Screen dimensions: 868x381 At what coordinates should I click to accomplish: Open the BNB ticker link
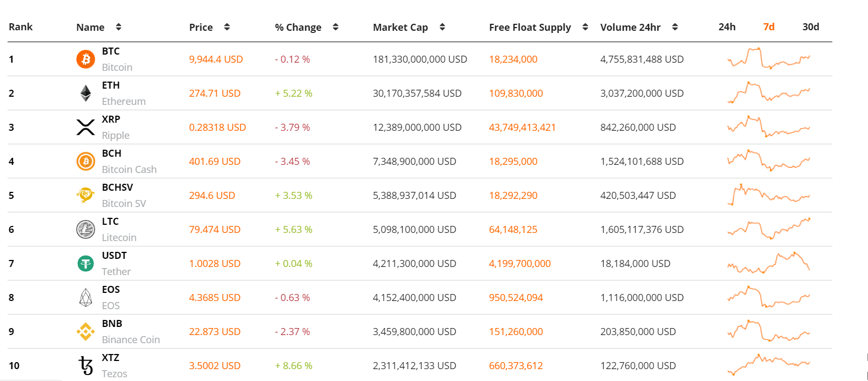pyautogui.click(x=112, y=324)
